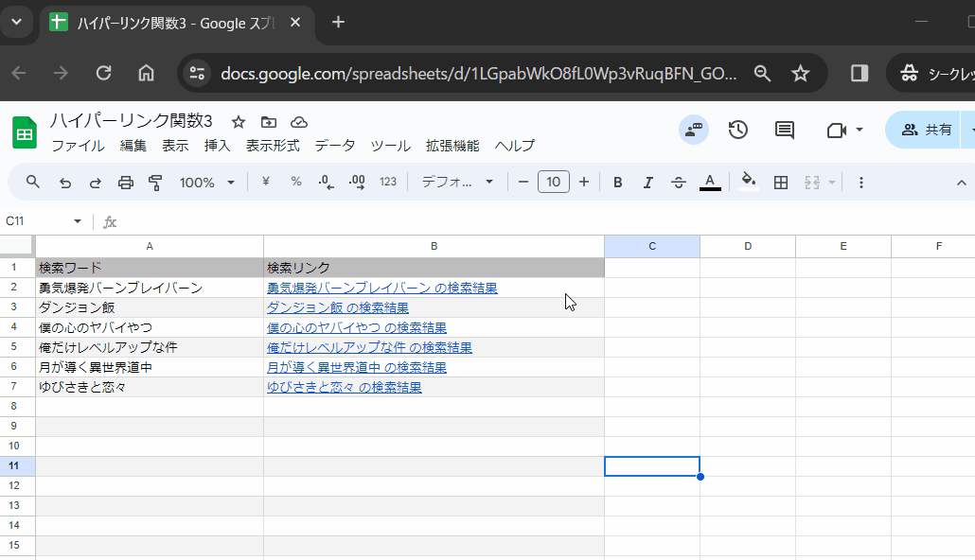Check the cloud save status icon

(299, 122)
